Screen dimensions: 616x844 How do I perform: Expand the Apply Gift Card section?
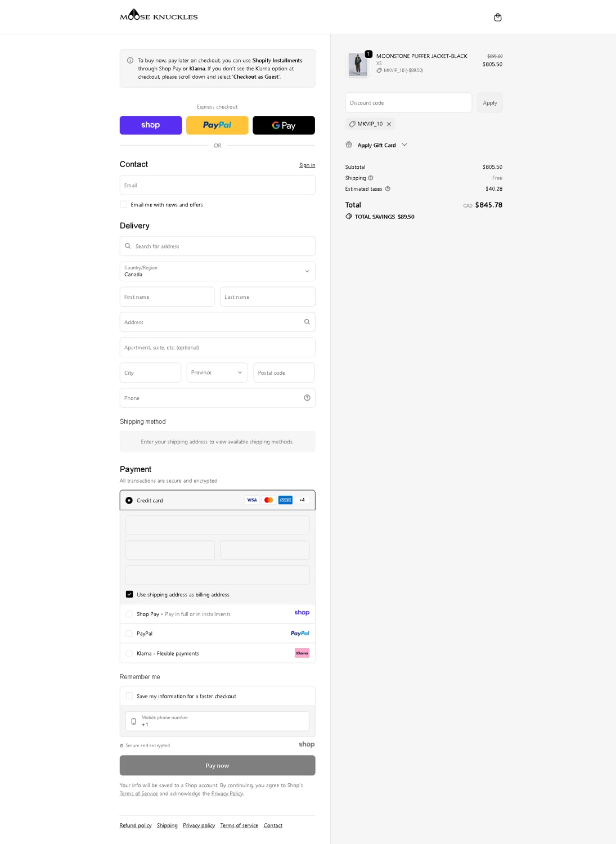(x=377, y=145)
